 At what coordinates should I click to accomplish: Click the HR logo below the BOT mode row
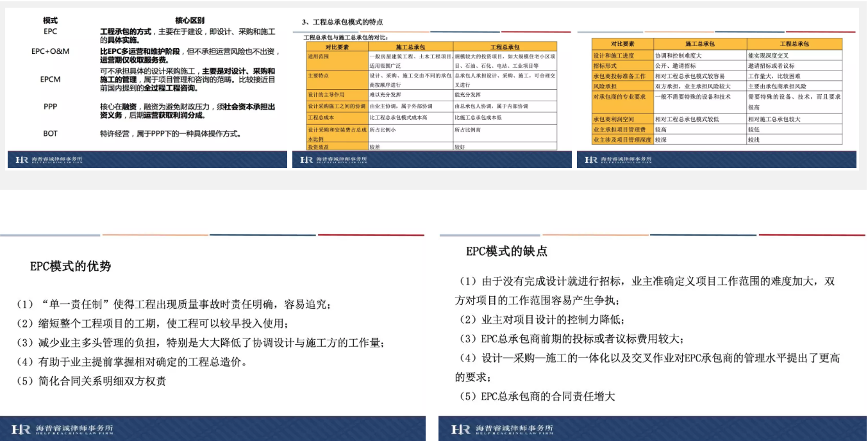[21, 160]
